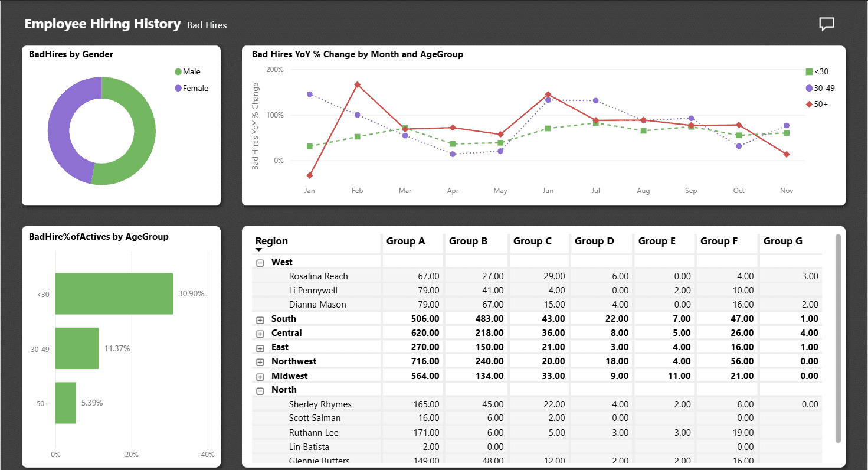Screen dimensions: 868x470
Task: Click the Employee Hiring History title
Action: (103, 24)
